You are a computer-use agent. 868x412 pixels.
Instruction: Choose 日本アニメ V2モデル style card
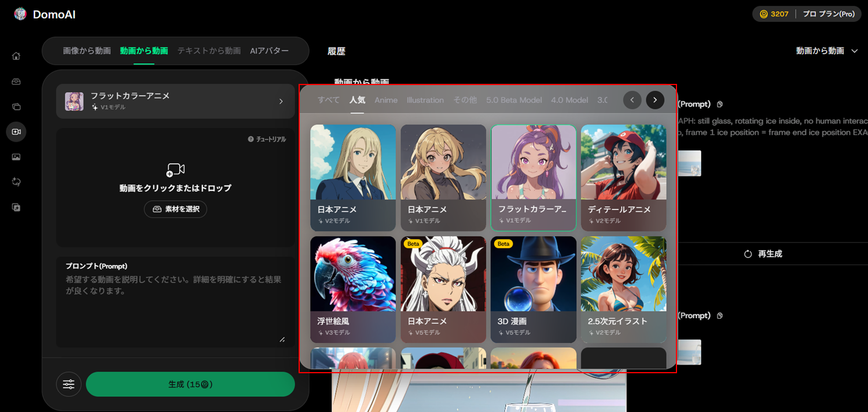[353, 178]
